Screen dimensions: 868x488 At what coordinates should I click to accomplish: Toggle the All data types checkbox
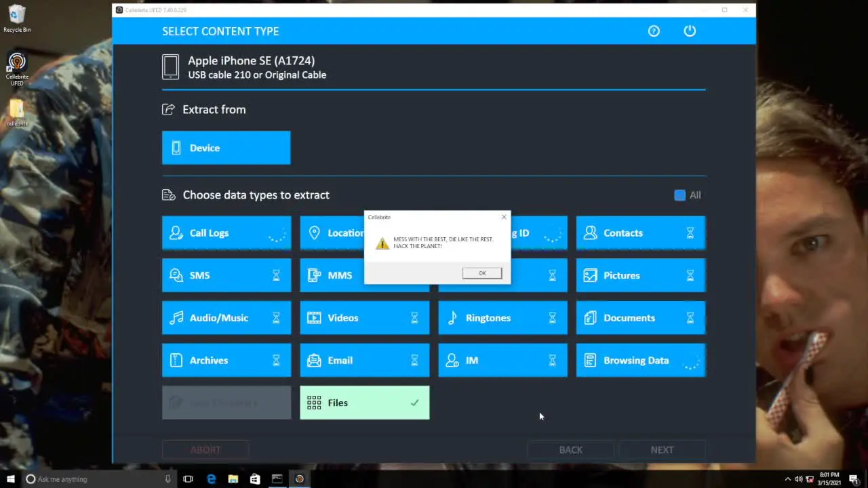[x=679, y=195]
